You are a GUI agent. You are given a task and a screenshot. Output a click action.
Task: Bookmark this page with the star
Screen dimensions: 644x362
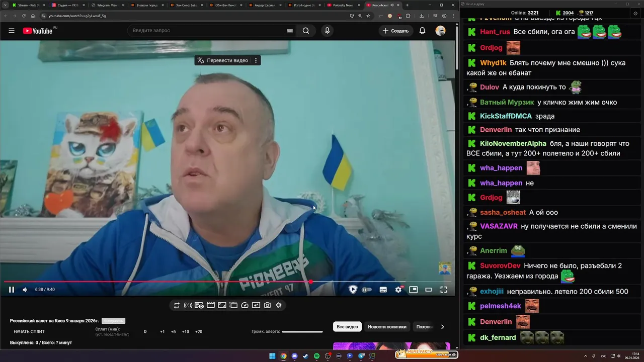pos(368,16)
